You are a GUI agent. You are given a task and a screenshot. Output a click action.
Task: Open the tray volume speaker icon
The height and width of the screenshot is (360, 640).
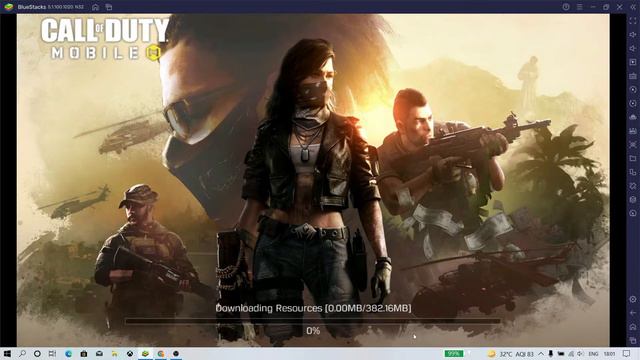(580, 354)
